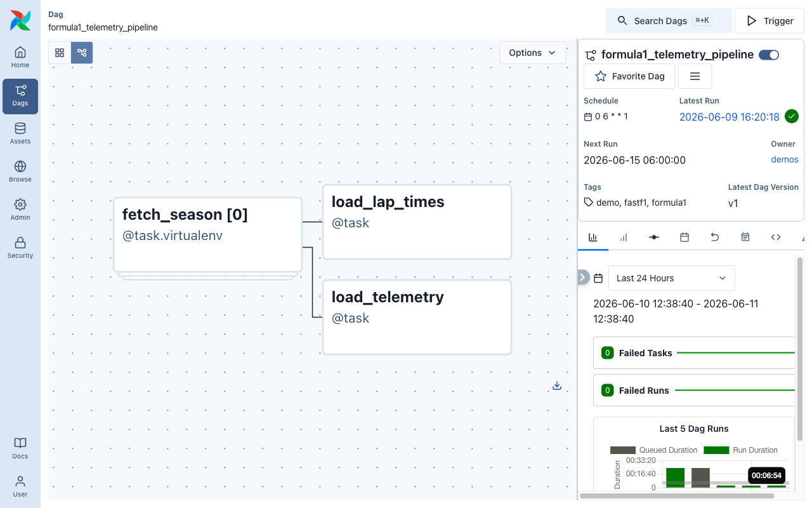Switch to grid view icon
The width and height of the screenshot is (812, 508).
[x=60, y=53]
